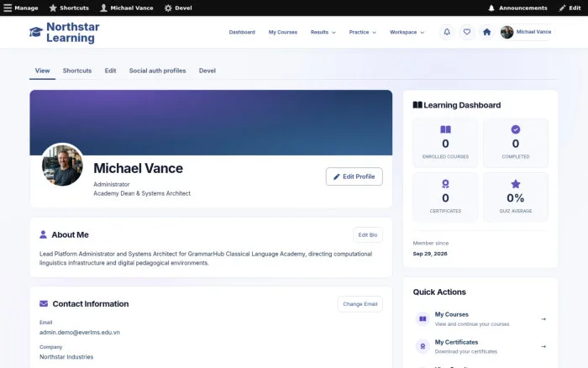Click the Edit Bio button
Screen dimensions: 588x368
(x=368, y=234)
